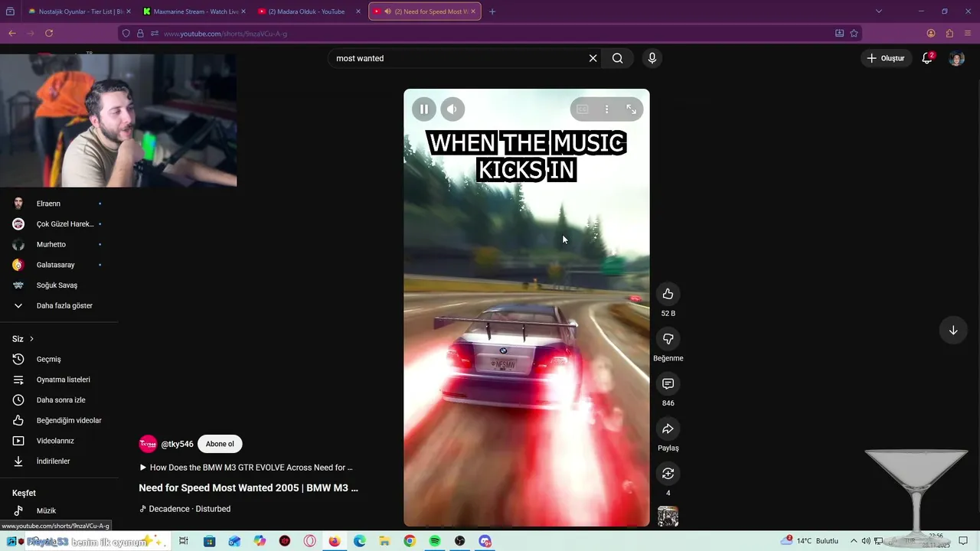This screenshot has height=551, width=980.
Task: Open a new browser tab
Action: (x=492, y=11)
